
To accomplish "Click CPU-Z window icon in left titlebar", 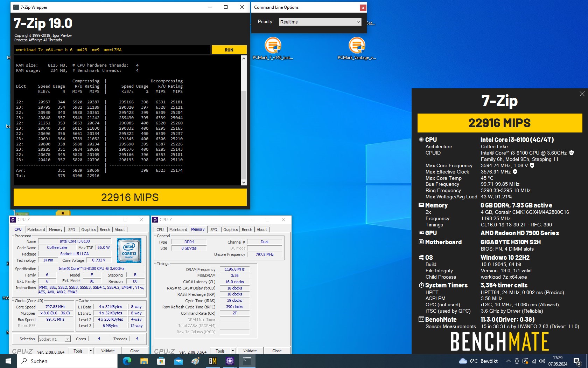I will point(13,220).
